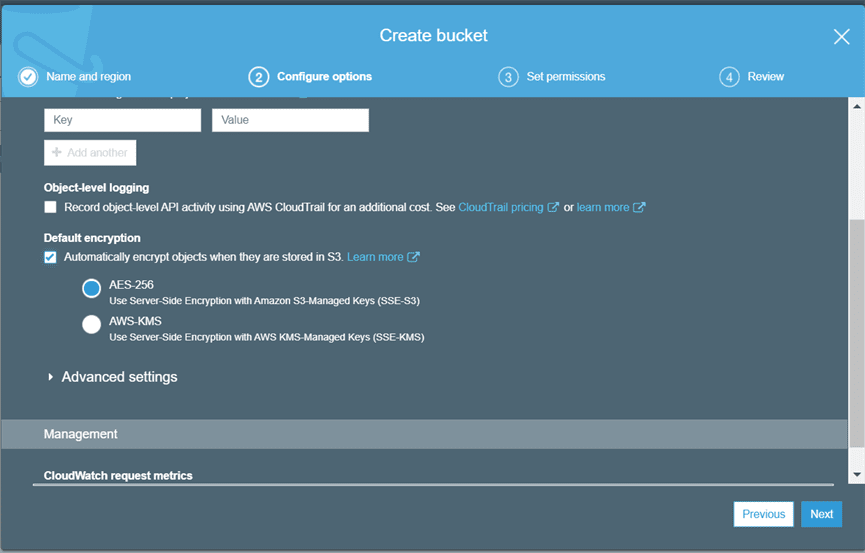Click external link icon after object-logging learn more
The height and width of the screenshot is (553, 865).
[x=640, y=208]
